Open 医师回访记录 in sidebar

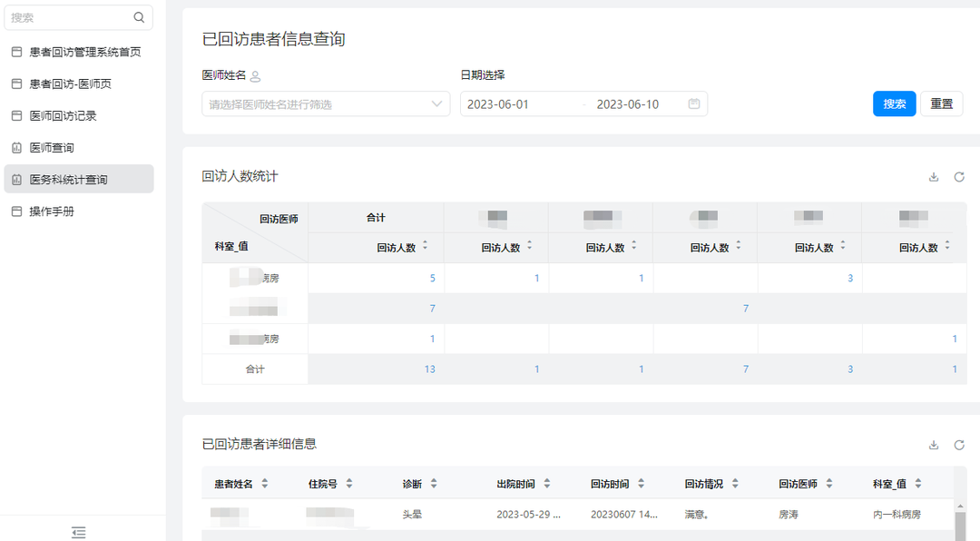click(x=63, y=115)
